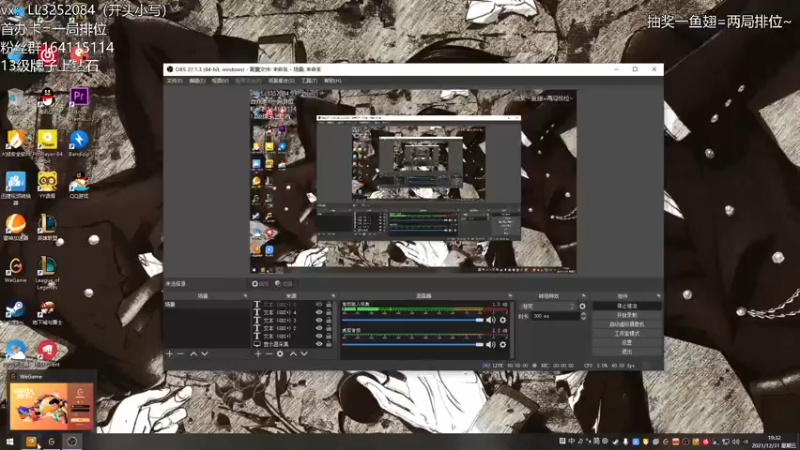800x450 pixels.
Task: Open the 工具(T) menu in OBS
Action: click(309, 81)
